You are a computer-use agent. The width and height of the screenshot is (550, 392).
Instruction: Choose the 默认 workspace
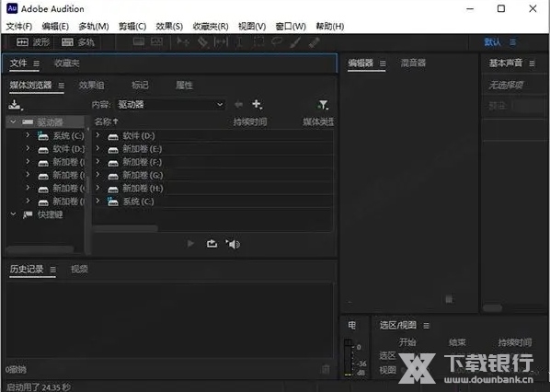click(x=492, y=42)
